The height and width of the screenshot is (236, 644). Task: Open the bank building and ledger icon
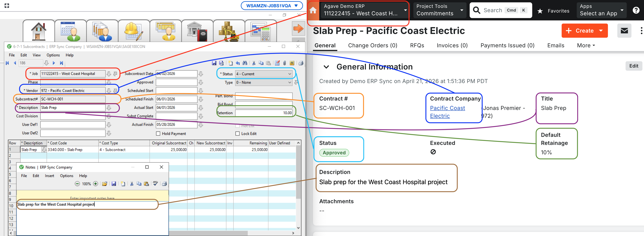(197, 31)
